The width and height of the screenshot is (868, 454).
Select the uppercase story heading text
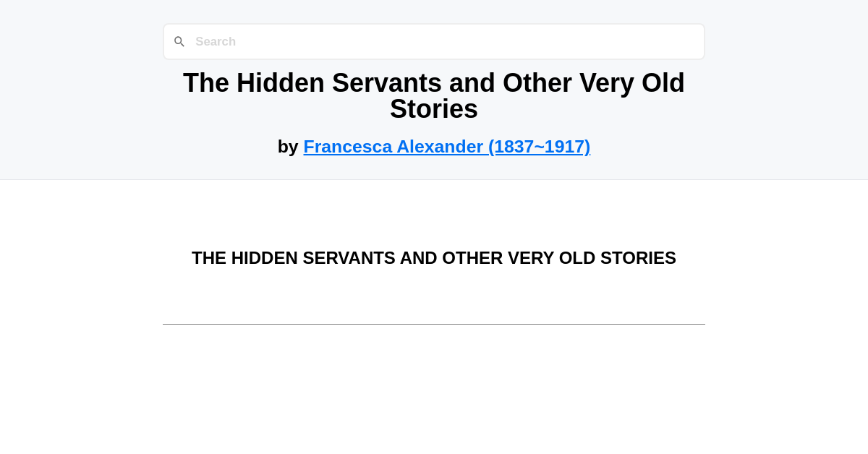(433, 257)
